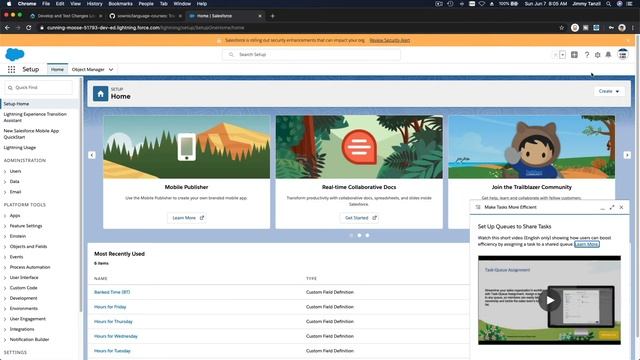Select the third carousel page dot
Viewport: 640px width, 360px height.
(367, 236)
